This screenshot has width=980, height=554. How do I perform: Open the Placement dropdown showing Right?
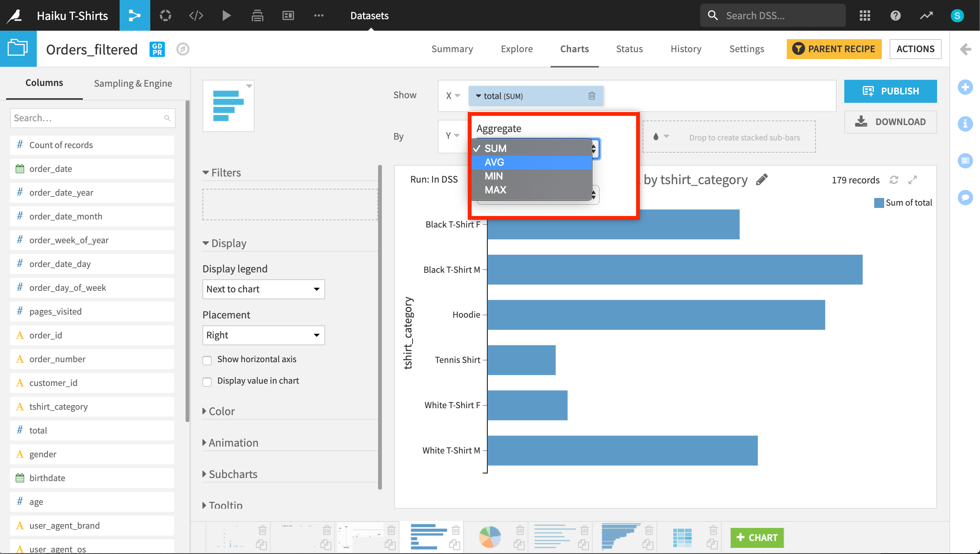(263, 335)
